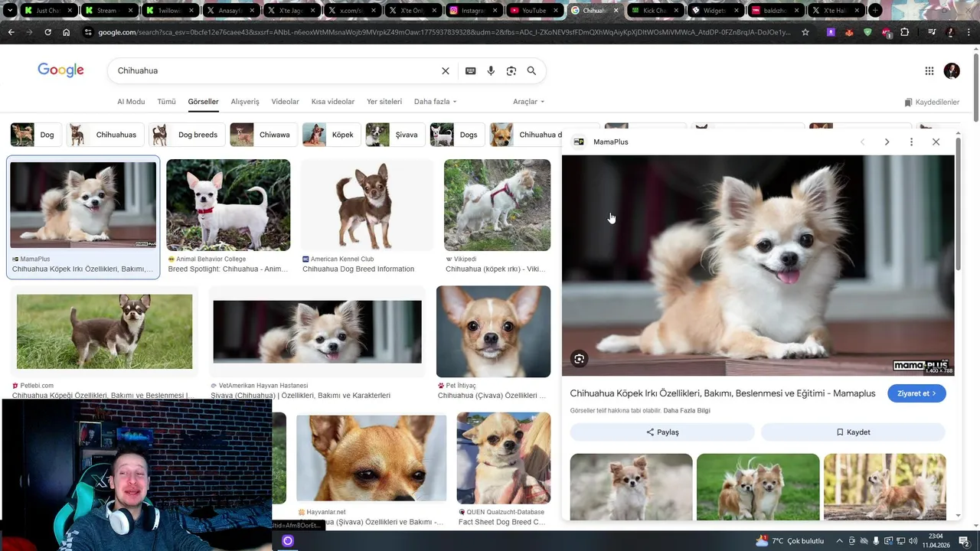Open the on-screen keyboard icon in search bar
This screenshot has height=551, width=980.
pos(470,70)
